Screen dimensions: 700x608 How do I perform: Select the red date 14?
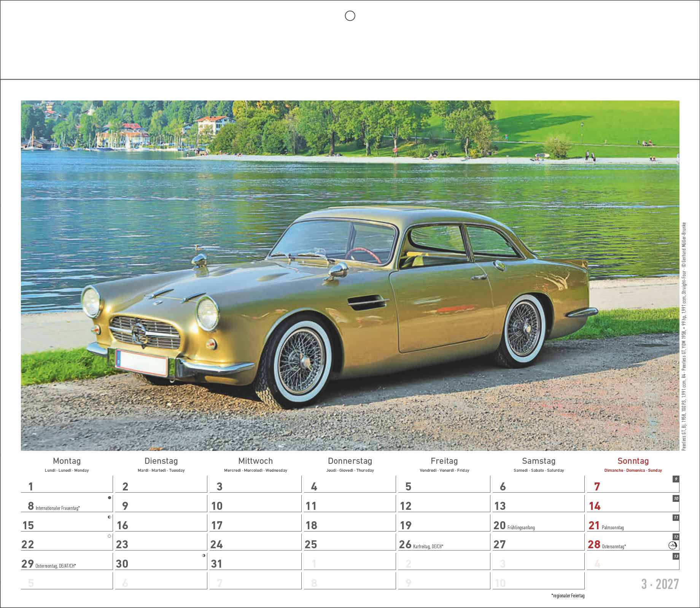[595, 506]
